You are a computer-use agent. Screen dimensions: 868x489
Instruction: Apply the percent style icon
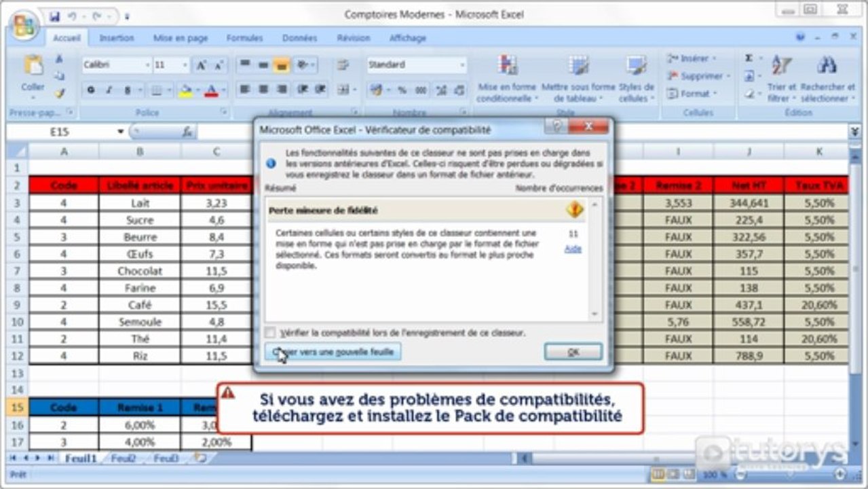click(402, 90)
